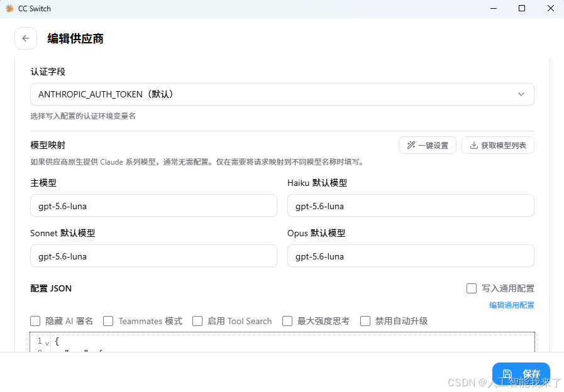Open the 认证字段 dropdown

click(x=282, y=94)
